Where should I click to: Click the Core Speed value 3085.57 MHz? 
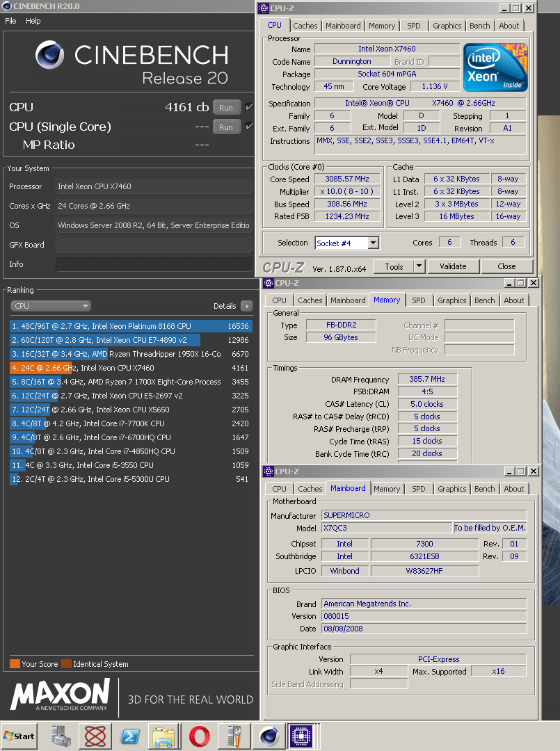pos(347,179)
